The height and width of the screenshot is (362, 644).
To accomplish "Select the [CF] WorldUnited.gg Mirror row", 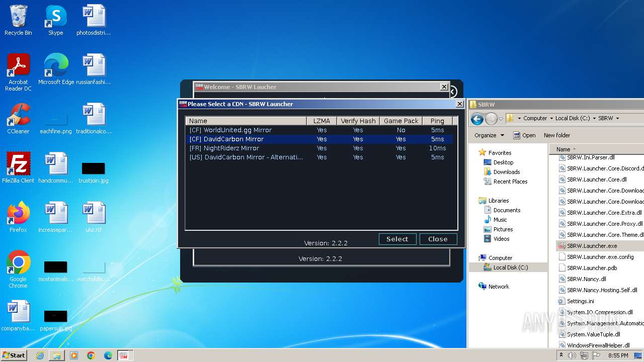I will (319, 130).
